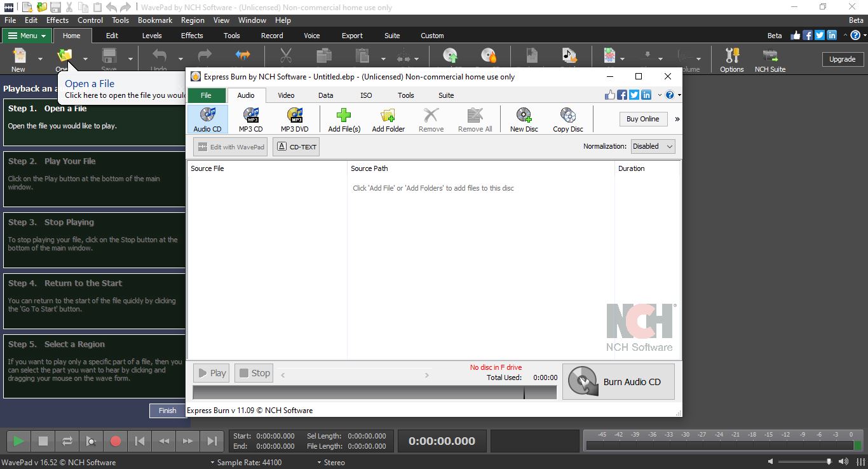Click Fast Forward in WavePad transport
Viewport: 868px width, 469px height.
188,440
